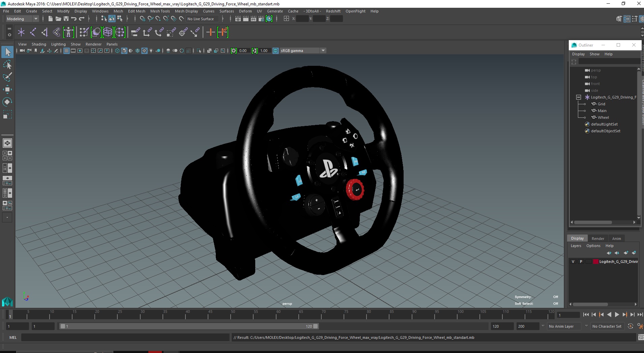Click the Redo arrow icon
The image size is (644, 353).
[82, 19]
